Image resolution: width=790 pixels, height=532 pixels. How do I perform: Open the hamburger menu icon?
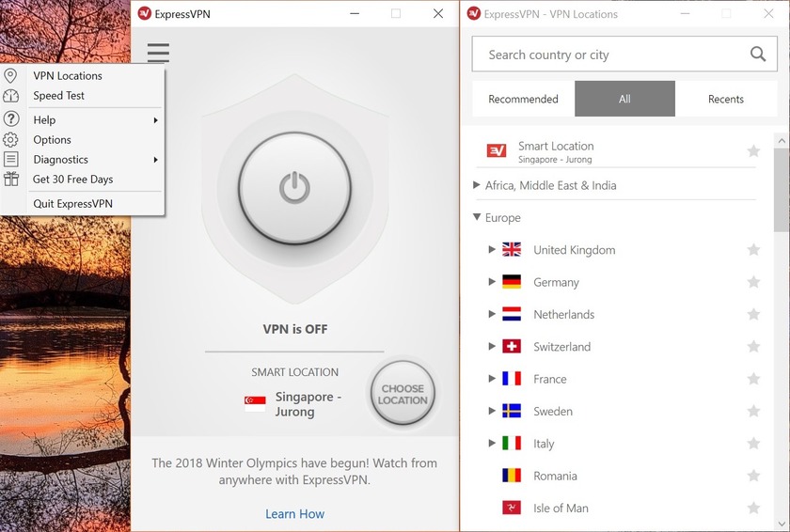158,53
